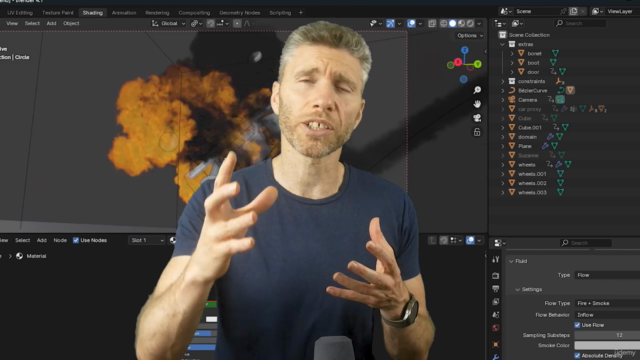Switch to the UV Editing workspace tab
Viewport: 640px width, 360px height.
coord(20,13)
